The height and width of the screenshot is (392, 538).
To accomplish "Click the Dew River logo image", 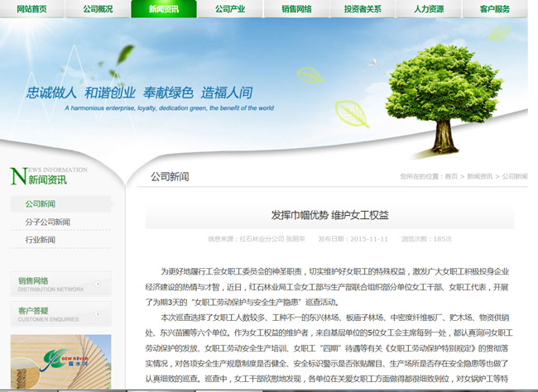I will [60, 362].
